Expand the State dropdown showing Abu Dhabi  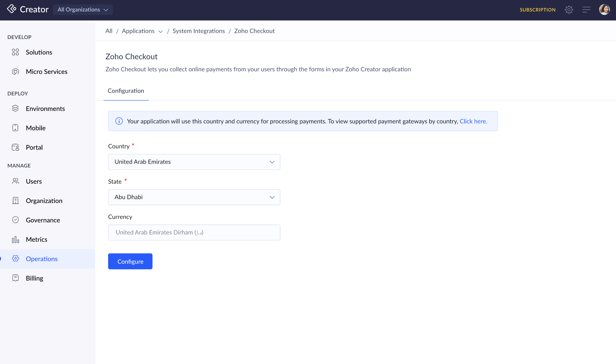[x=194, y=197]
